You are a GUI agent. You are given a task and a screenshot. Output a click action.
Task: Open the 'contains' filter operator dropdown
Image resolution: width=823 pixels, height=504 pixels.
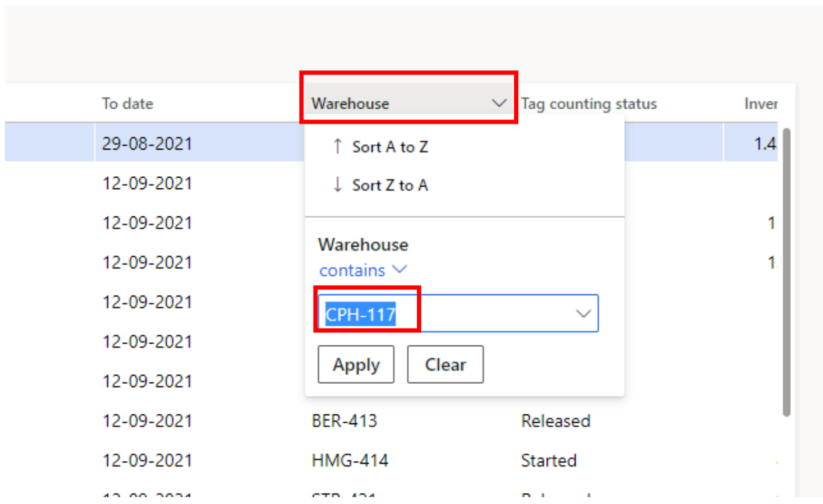coord(362,270)
